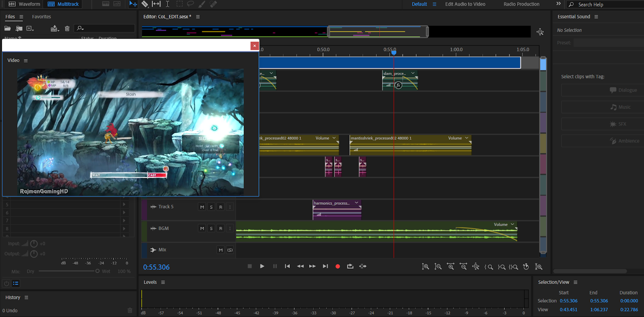Toggle input monitoring on Track 5
This screenshot has width=644, height=317.
(230, 207)
